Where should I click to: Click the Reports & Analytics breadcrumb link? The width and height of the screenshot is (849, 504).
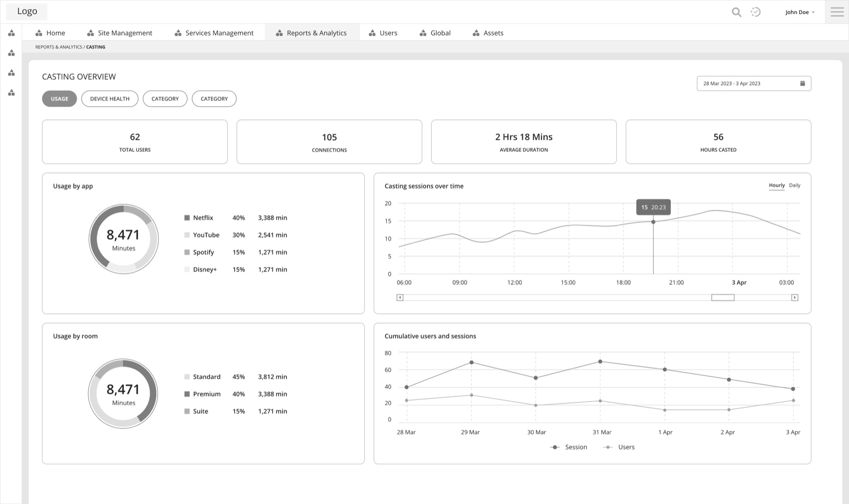click(x=59, y=47)
